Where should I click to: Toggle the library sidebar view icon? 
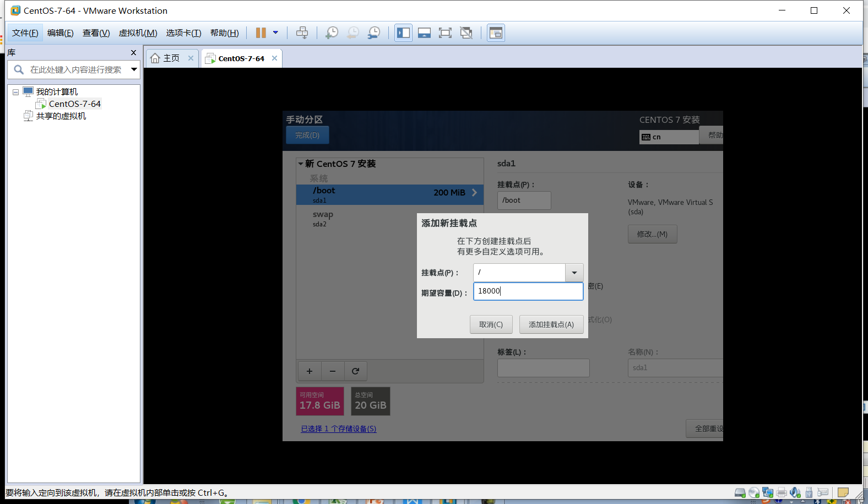[x=403, y=33]
